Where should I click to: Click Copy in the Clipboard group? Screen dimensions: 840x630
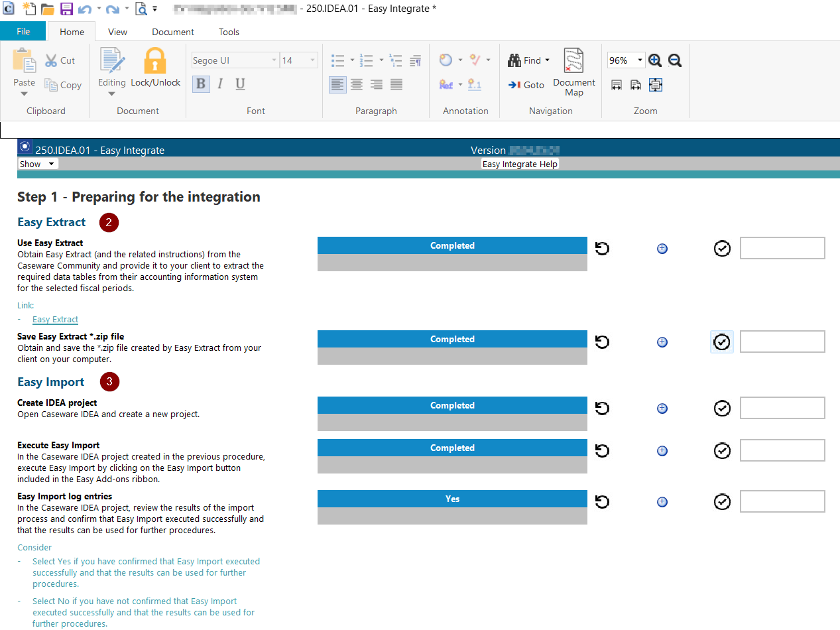(x=62, y=85)
